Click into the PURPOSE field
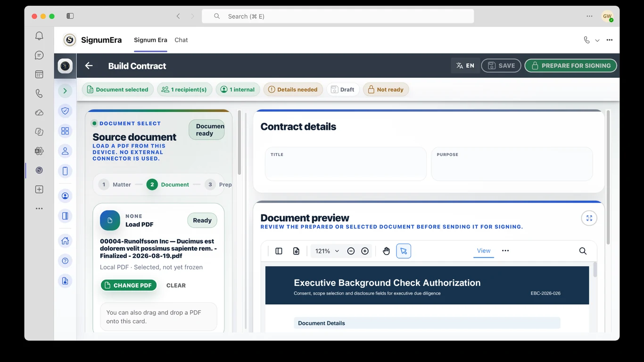The width and height of the screenshot is (644, 362). click(512, 164)
